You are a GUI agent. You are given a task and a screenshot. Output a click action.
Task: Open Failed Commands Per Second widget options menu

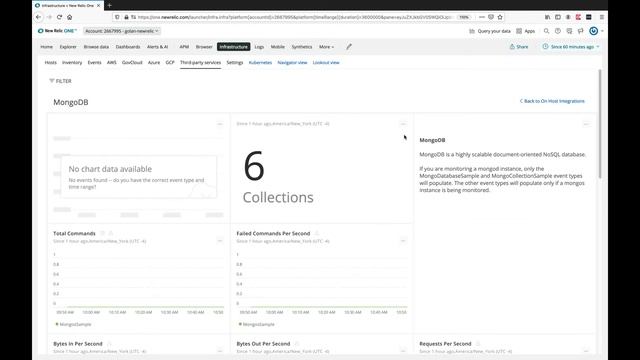coord(403,241)
